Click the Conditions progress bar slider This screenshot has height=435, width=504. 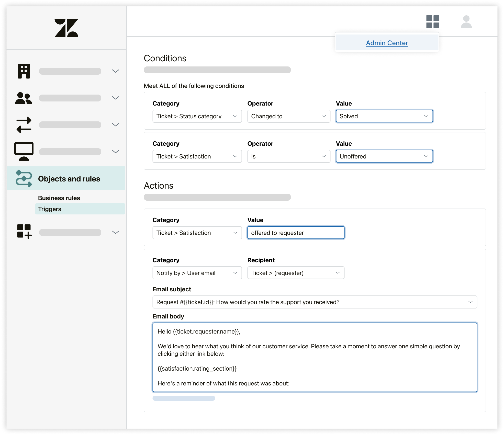tap(217, 70)
